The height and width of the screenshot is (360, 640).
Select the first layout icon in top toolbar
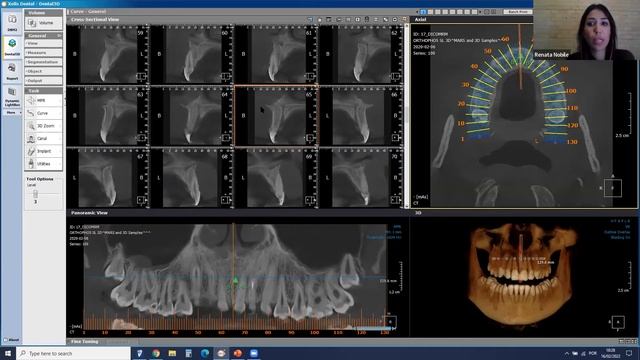[423, 12]
